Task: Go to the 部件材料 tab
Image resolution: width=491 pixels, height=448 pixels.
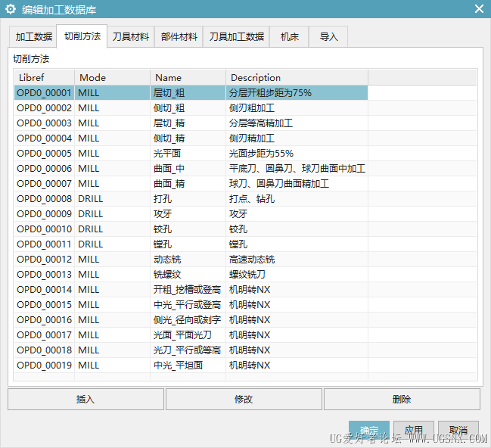Action: coord(179,37)
